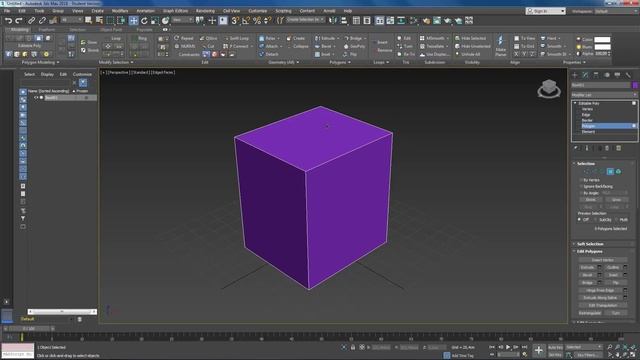Open the Utilities wrench tab icon
This screenshot has height=360, width=640.
click(628, 75)
